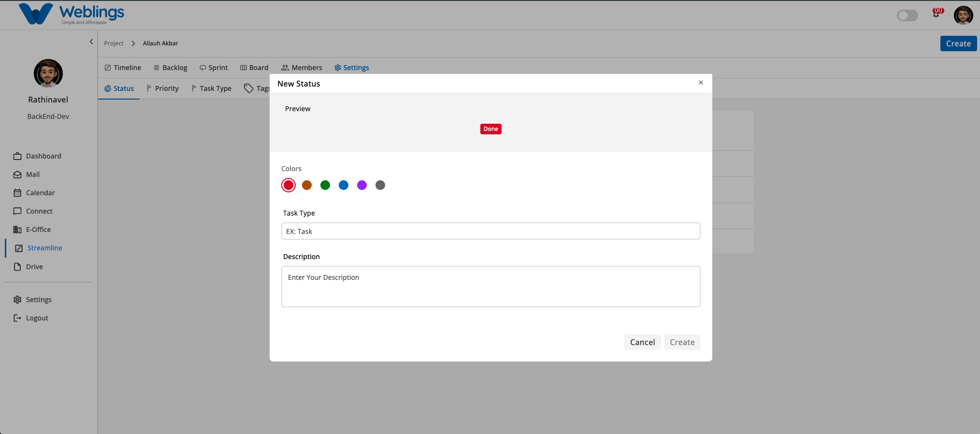Screen dimensions: 980x434
Task: Open the sidebar Settings gear
Action: [17, 300]
